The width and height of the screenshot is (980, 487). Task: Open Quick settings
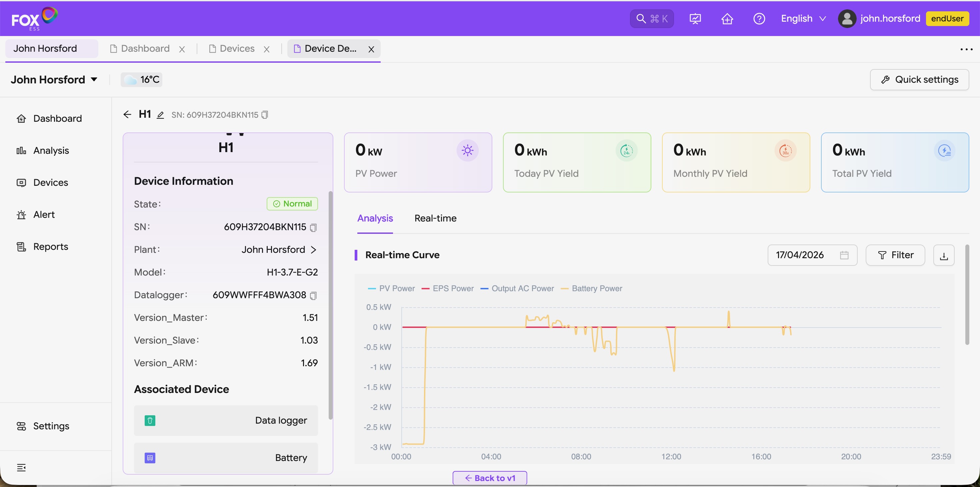click(x=919, y=80)
